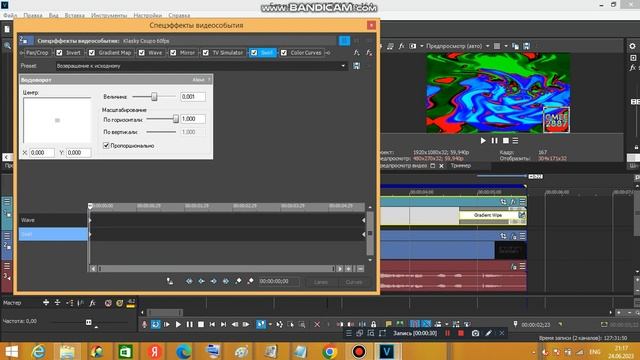Click the center X coordinate field
Screen dimensions: 640x360
42,152
